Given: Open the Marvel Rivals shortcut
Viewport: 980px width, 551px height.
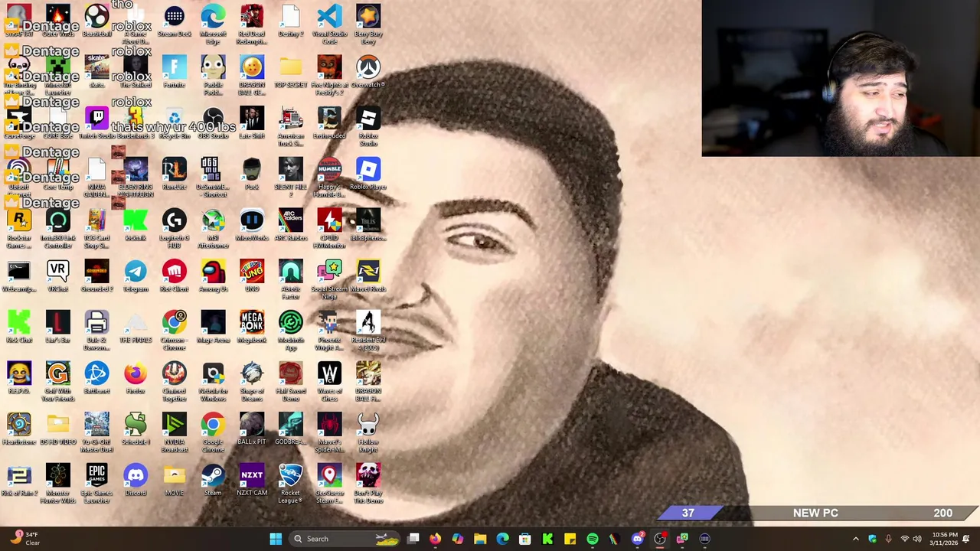Looking at the screenshot, I should pos(368,275).
